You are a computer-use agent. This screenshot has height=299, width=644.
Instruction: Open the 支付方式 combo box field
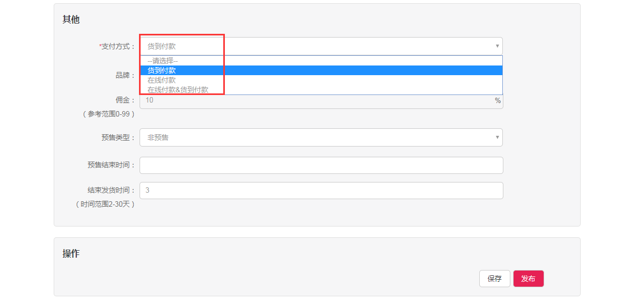(x=321, y=46)
